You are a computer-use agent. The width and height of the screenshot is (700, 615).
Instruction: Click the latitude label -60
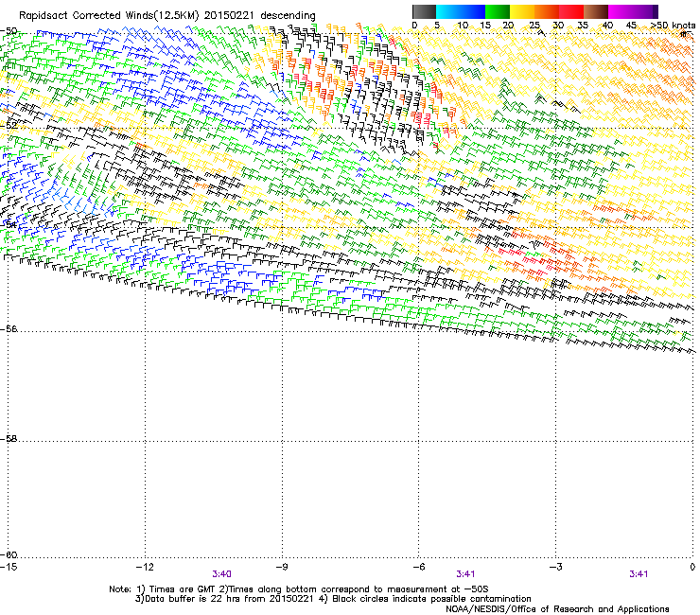click(x=9, y=555)
